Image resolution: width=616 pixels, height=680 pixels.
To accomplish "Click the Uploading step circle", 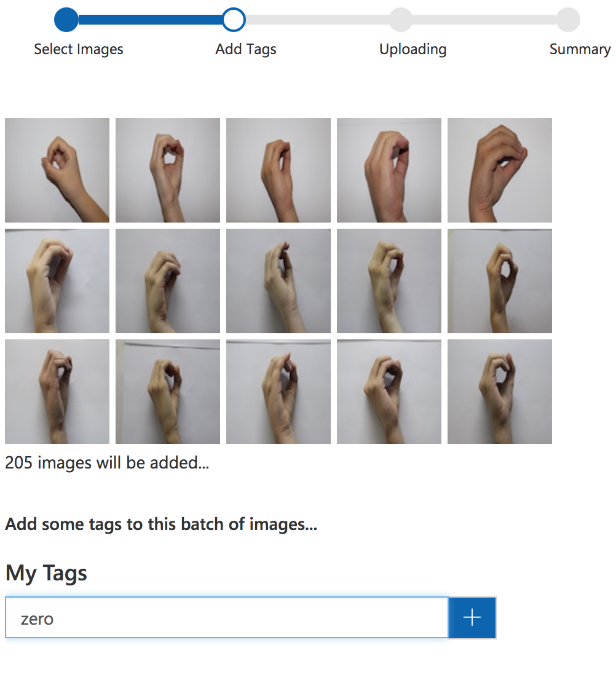I will [x=400, y=20].
